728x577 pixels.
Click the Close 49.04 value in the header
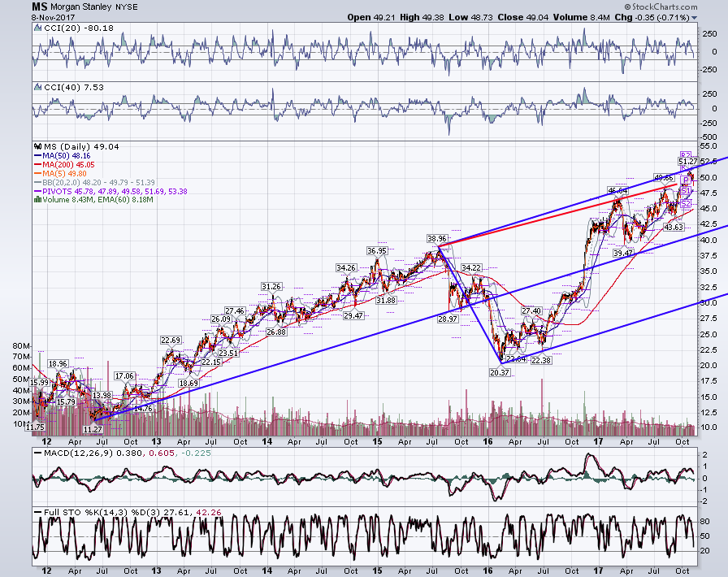[x=522, y=17]
